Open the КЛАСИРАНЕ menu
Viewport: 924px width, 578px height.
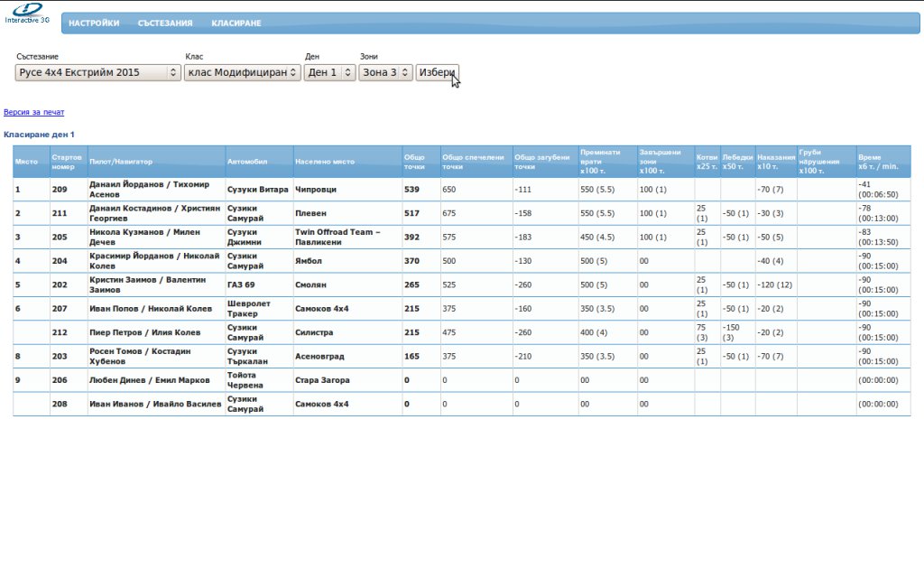236,23
